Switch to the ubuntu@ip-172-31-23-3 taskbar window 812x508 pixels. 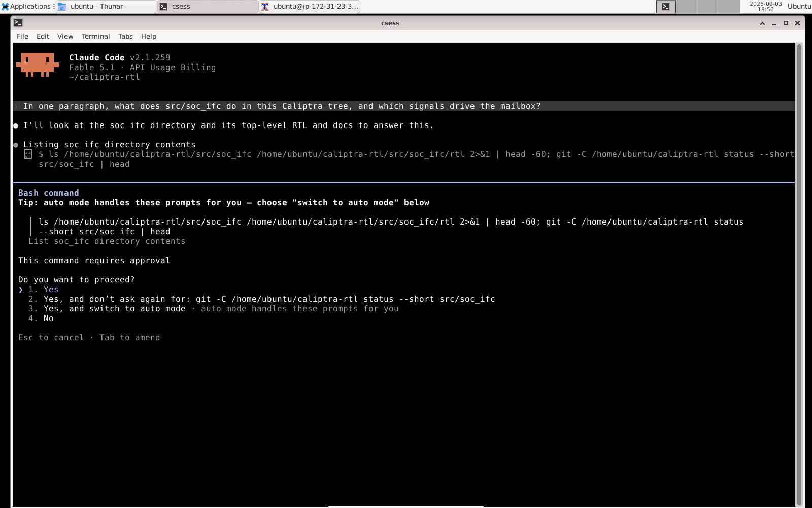(x=309, y=6)
